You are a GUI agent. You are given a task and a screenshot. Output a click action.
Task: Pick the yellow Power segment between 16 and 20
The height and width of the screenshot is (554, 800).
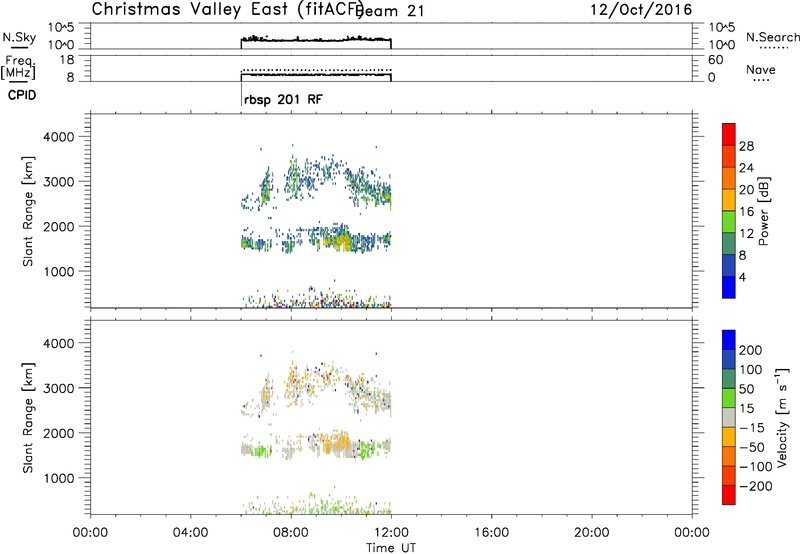[x=729, y=199]
